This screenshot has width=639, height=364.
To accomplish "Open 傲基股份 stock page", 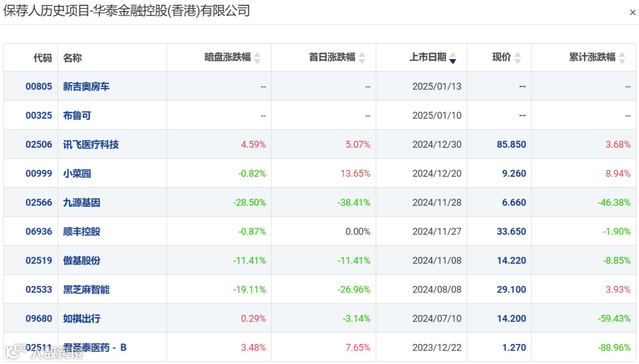I will click(x=82, y=260).
